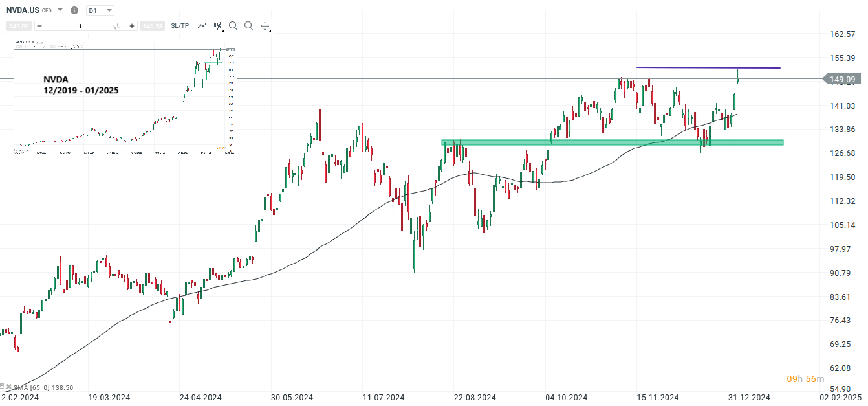Activate the chart move tool icon
The height and width of the screenshot is (406, 868).
[265, 26]
